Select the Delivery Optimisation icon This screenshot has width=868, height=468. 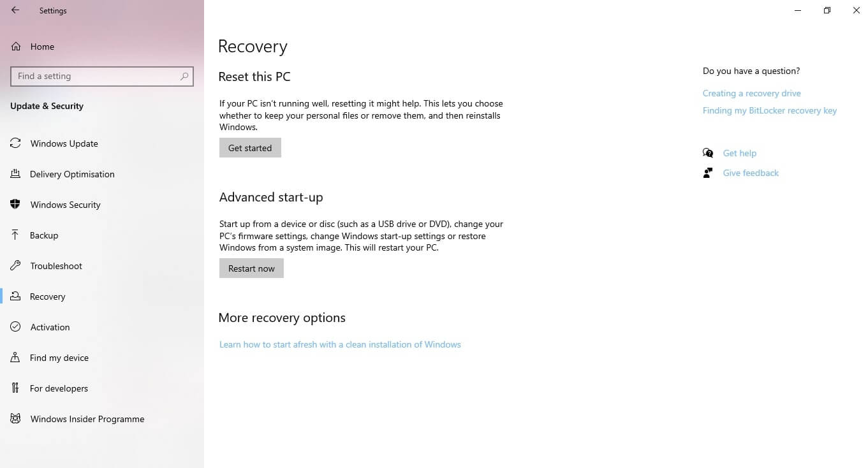pyautogui.click(x=15, y=174)
